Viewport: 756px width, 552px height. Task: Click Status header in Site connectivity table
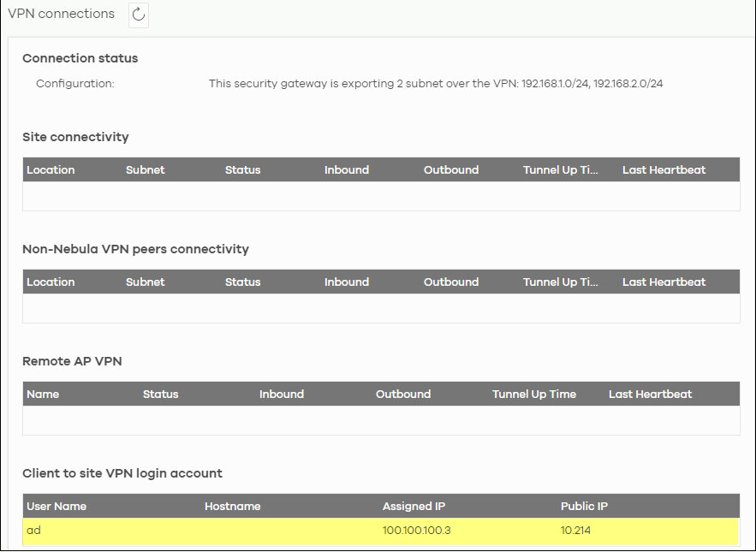[x=242, y=169]
